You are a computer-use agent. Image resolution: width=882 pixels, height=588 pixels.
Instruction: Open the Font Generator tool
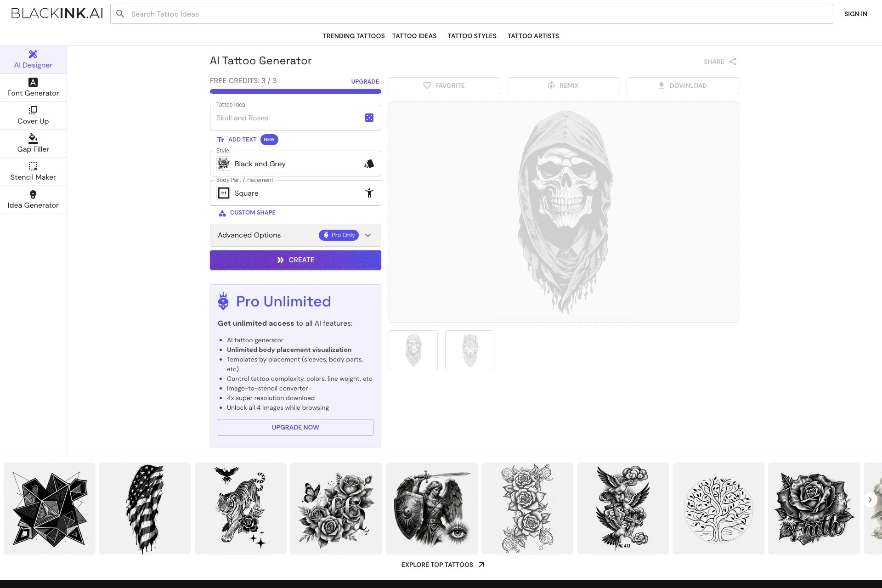(x=33, y=88)
